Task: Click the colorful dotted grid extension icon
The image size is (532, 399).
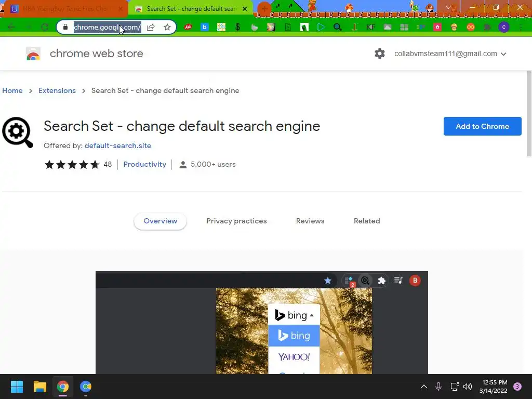Action: click(221, 27)
